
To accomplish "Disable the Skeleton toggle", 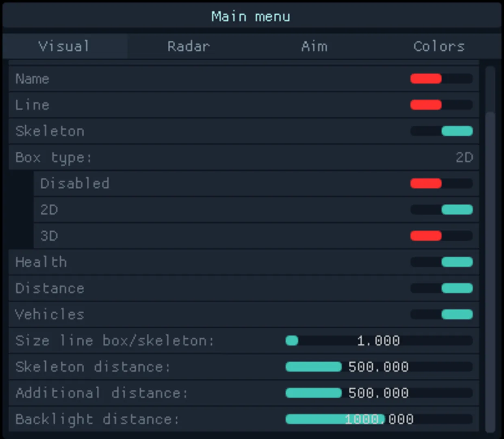I will point(441,131).
